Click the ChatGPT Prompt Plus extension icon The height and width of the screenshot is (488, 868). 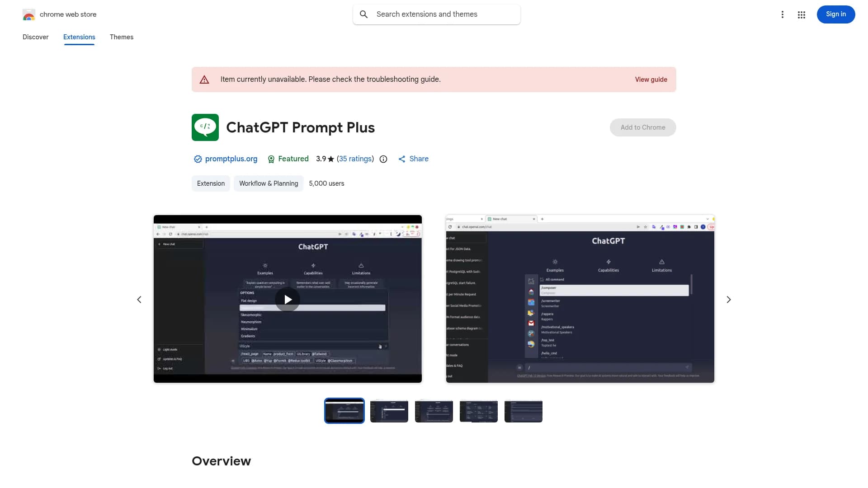click(205, 127)
